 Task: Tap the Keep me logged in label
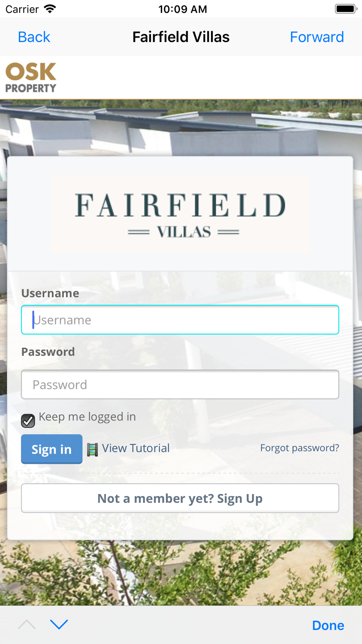click(x=87, y=417)
